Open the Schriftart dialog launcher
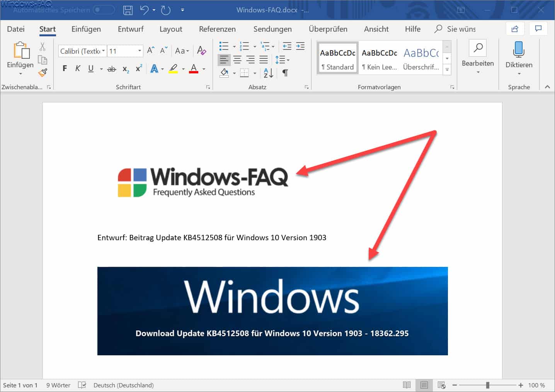This screenshot has width=555, height=392. (208, 87)
